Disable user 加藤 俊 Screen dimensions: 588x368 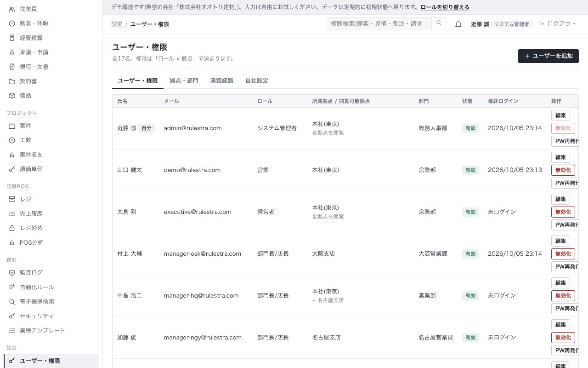pos(563,338)
